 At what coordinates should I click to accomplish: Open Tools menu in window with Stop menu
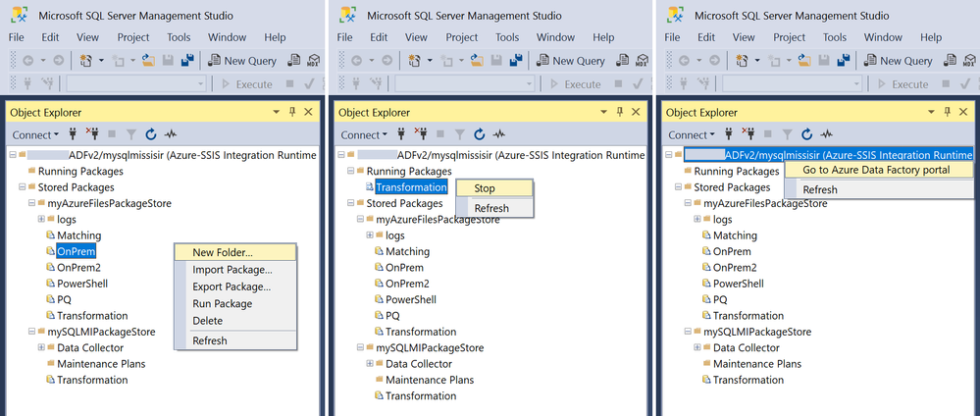tap(507, 37)
